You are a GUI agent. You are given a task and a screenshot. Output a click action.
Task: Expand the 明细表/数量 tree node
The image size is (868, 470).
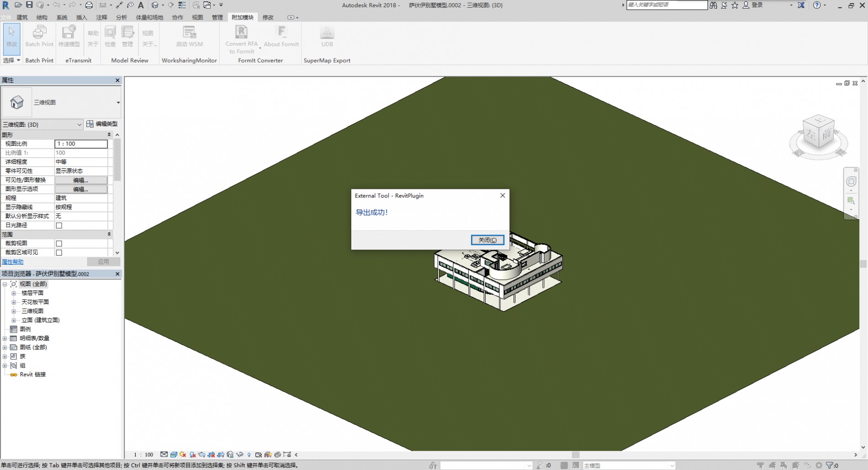[5, 338]
